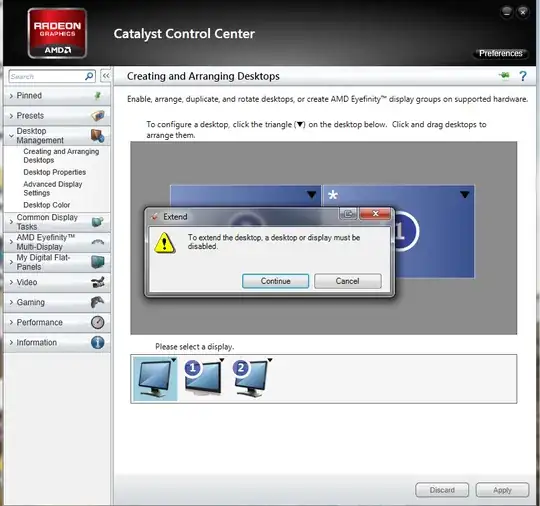
Task: Click the blue Information icon
Action: coord(98,342)
